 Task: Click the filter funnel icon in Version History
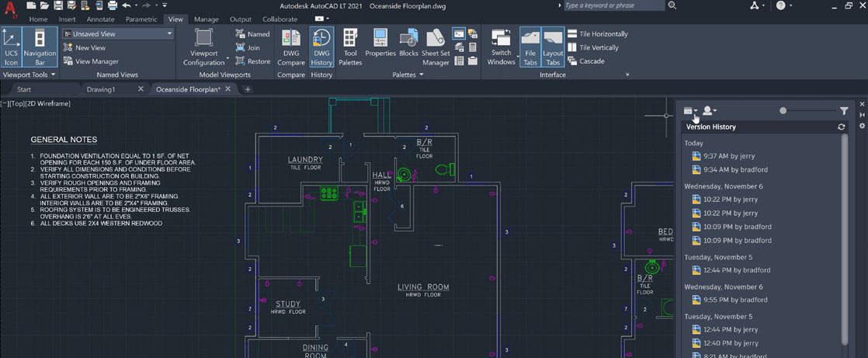(x=844, y=111)
